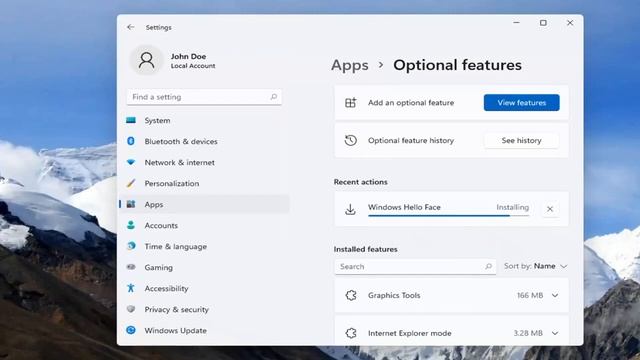
Task: Select Apps in the sidebar
Action: (x=204, y=204)
